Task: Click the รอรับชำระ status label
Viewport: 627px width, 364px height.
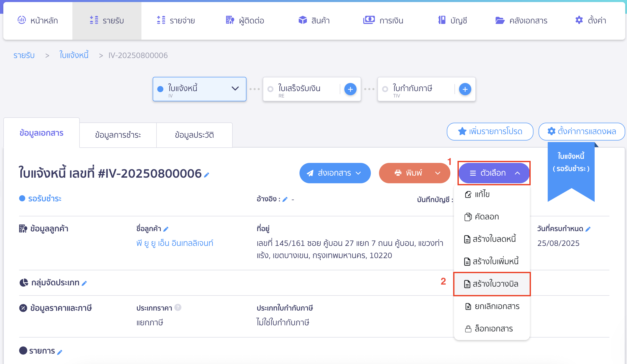Action: point(45,199)
